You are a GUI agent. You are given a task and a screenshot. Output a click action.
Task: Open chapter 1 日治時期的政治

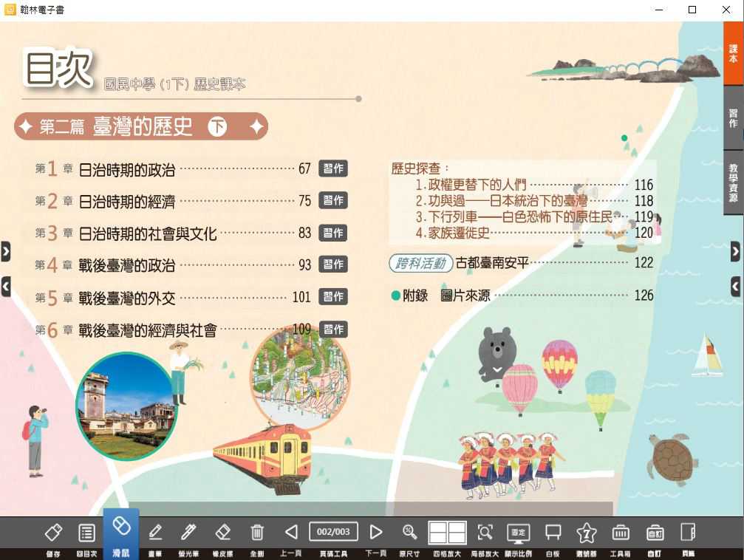pos(127,169)
